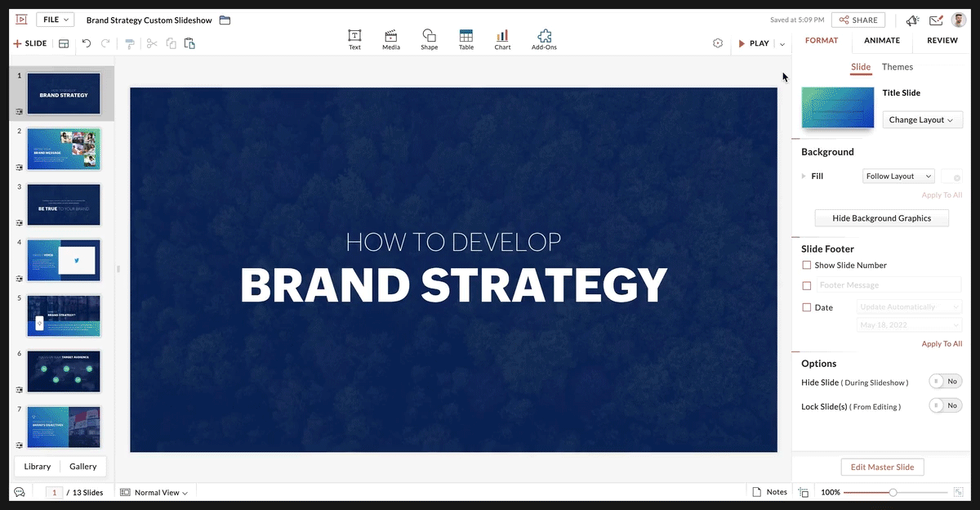
Task: Open the Notes panel
Action: click(x=768, y=492)
